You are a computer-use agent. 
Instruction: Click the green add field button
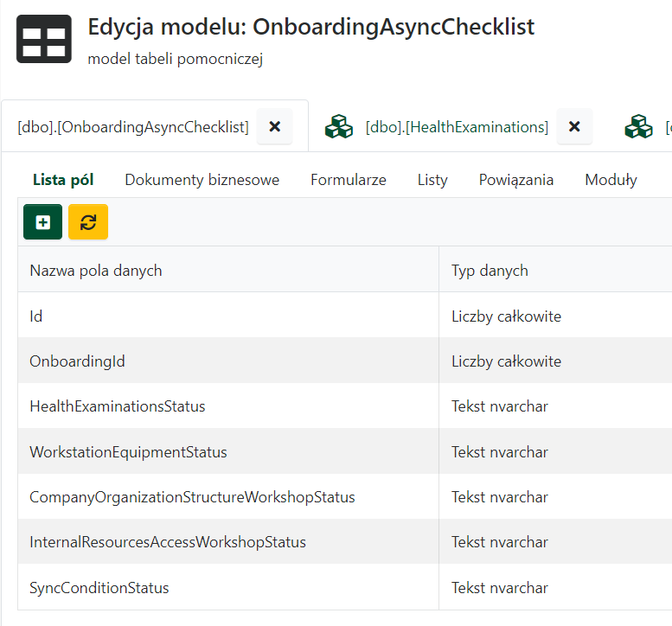42,222
